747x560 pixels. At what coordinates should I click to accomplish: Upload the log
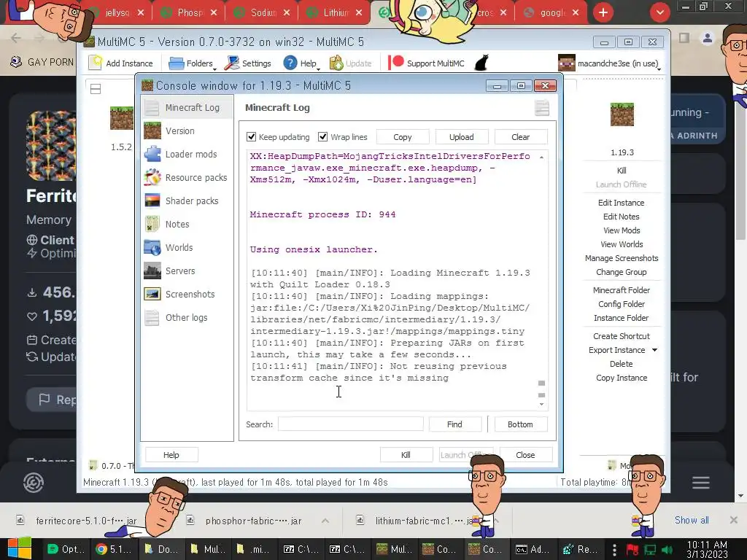tap(462, 137)
